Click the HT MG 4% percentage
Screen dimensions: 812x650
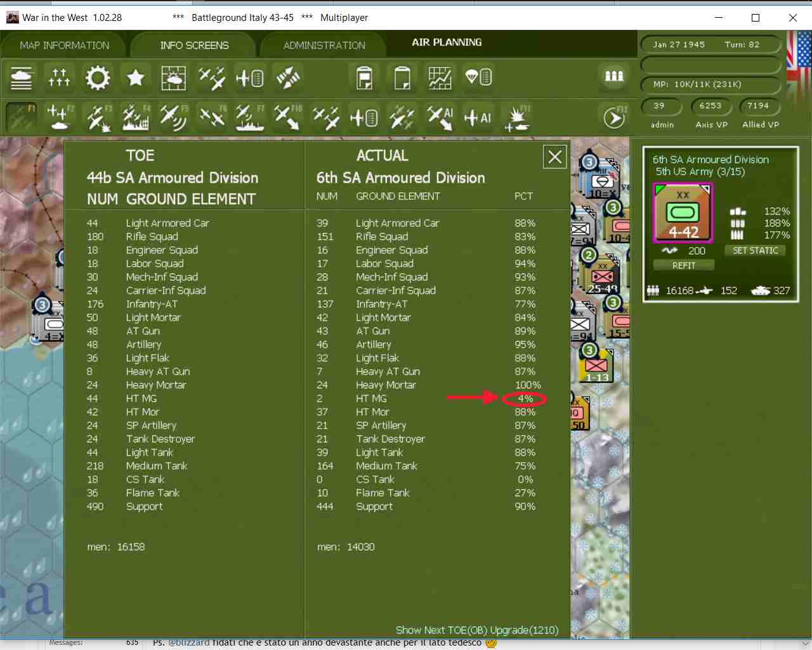[525, 399]
